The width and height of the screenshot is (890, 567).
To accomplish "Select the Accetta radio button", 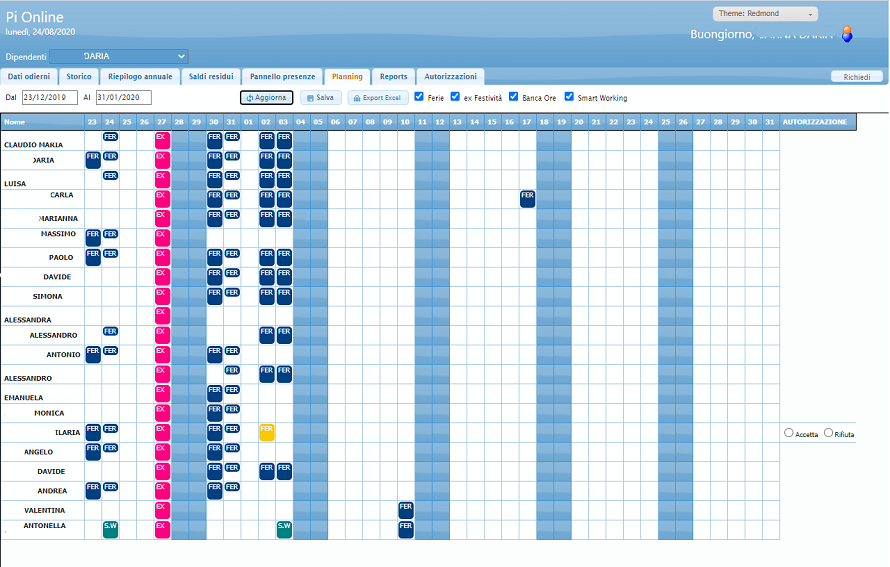I will coord(789,433).
